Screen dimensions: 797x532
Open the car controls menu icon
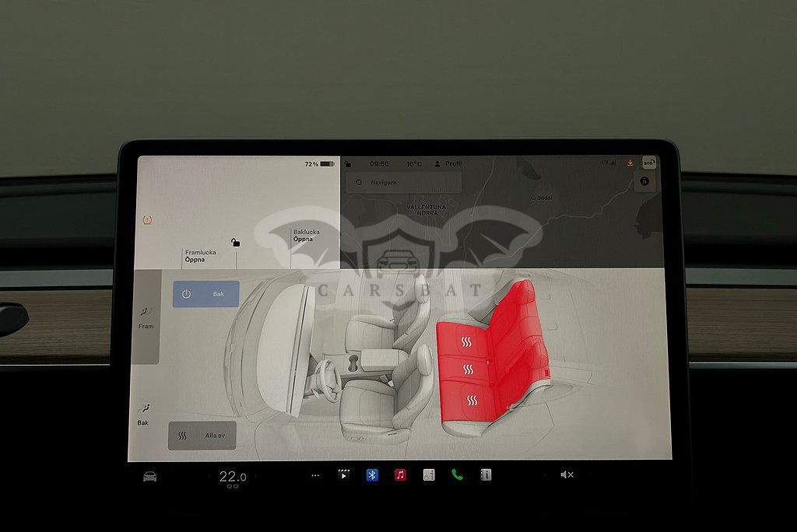(150, 476)
